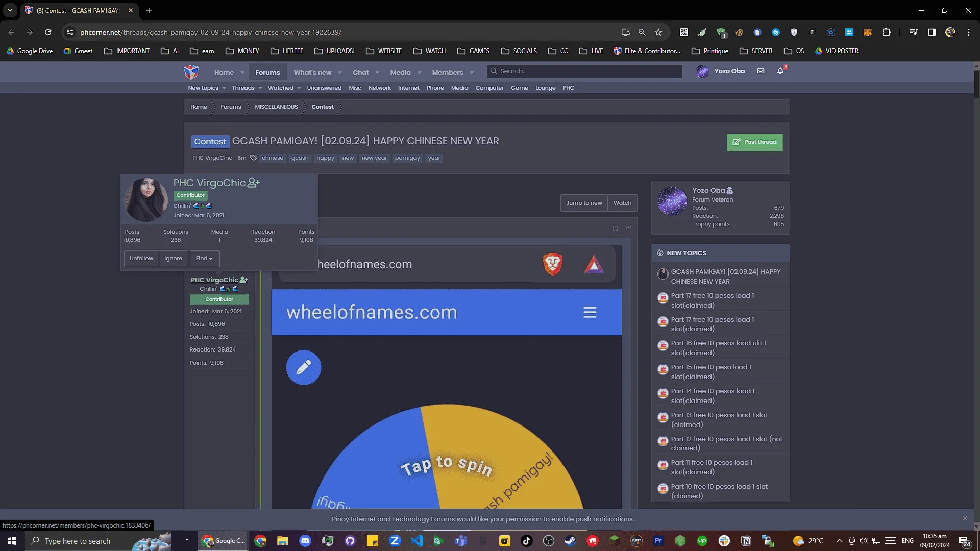The height and width of the screenshot is (551, 980).
Task: Open the weather 29°C taskbar widget
Action: coord(808,541)
